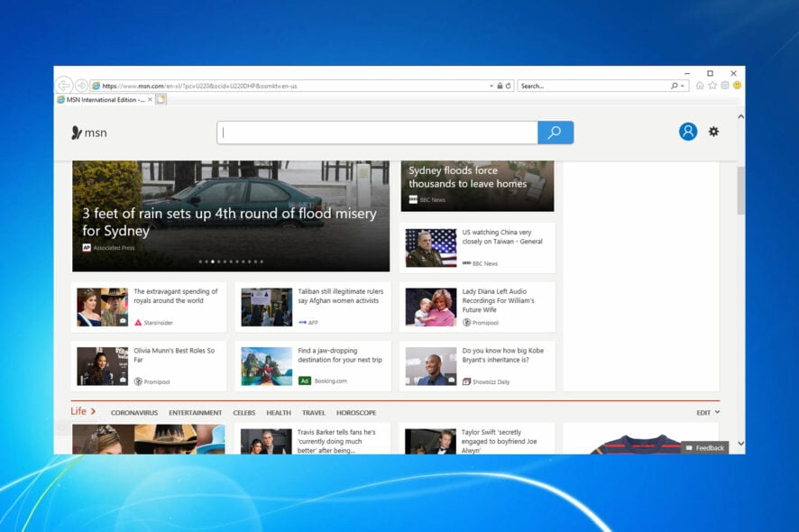Click the green Ad badge icon
This screenshot has height=532, width=799.
click(304, 381)
